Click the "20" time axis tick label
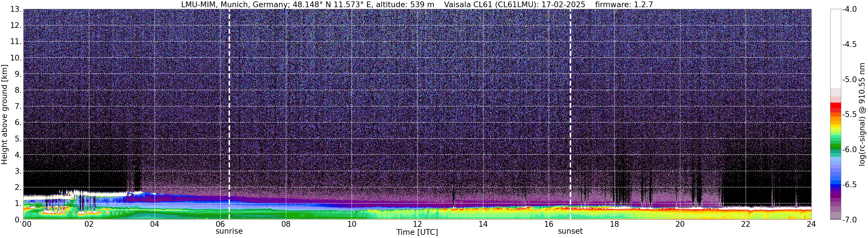 click(x=680, y=224)
